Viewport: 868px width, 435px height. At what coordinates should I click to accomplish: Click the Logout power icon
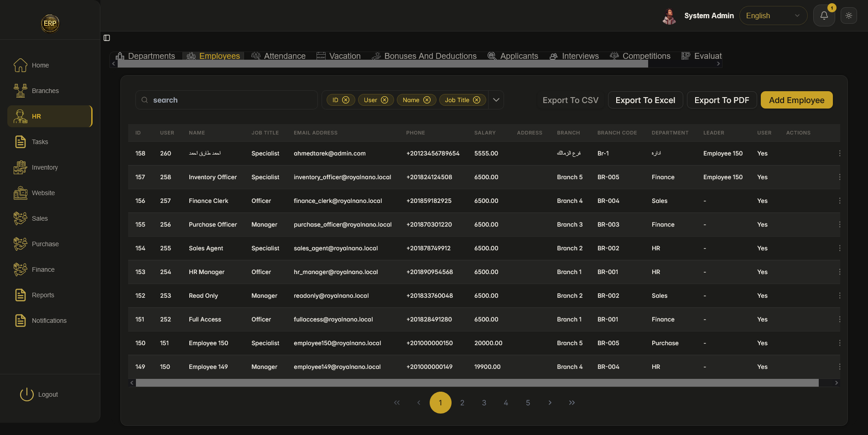click(27, 394)
